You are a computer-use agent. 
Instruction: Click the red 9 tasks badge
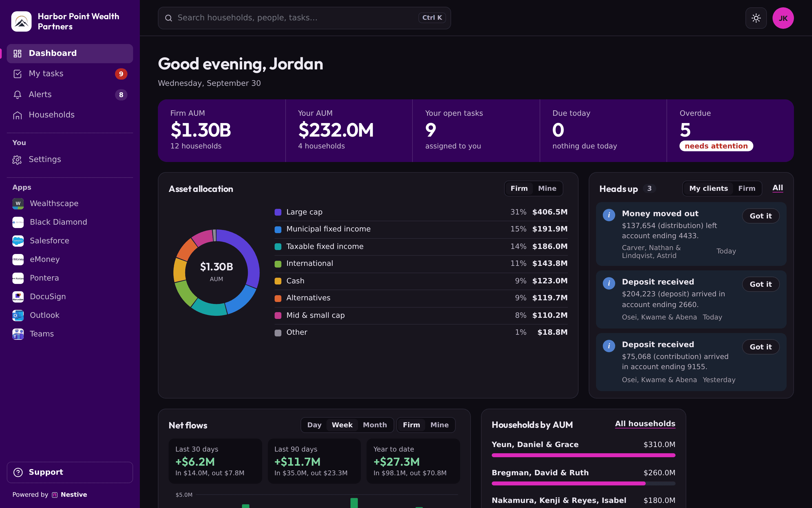(121, 74)
